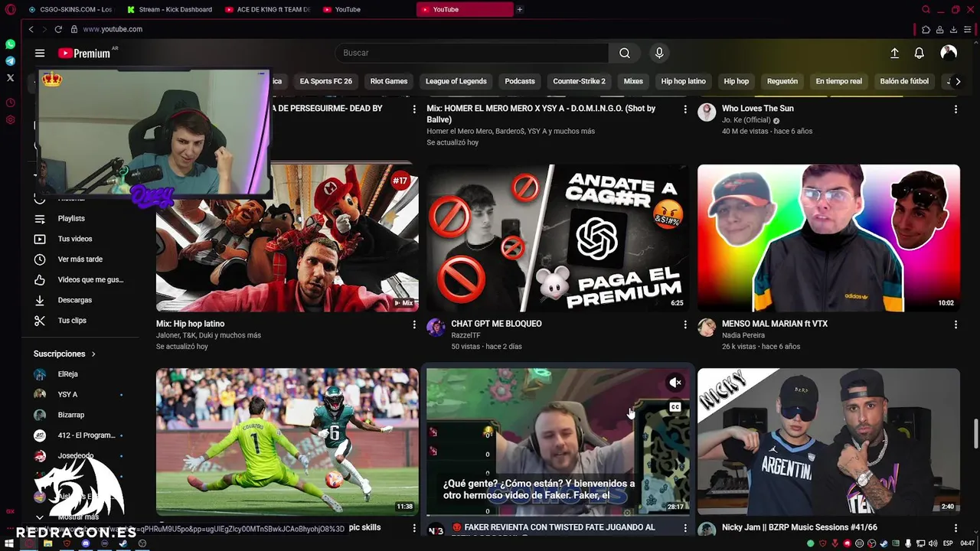This screenshot has height=551, width=980.
Task: Select the Riot Games chip
Action: (389, 81)
